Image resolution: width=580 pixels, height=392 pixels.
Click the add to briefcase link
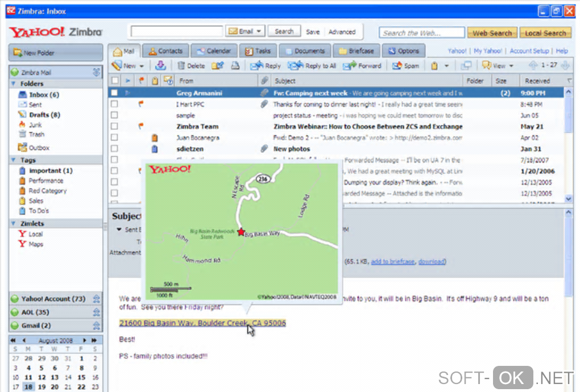point(392,261)
